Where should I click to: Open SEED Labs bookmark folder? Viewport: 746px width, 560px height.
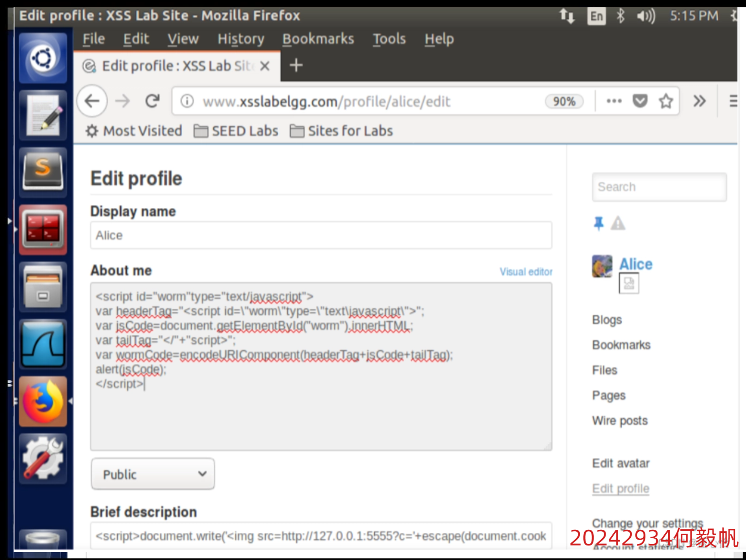(236, 131)
